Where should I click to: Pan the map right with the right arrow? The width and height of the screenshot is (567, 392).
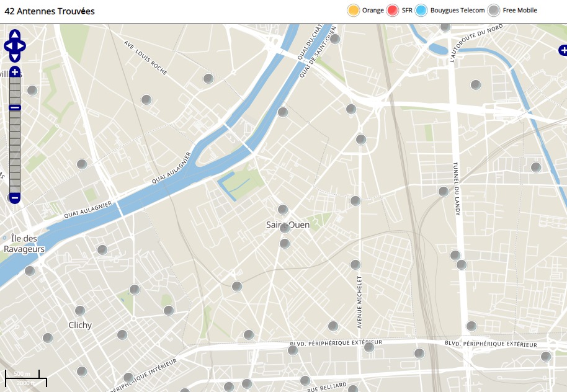pyautogui.click(x=22, y=46)
